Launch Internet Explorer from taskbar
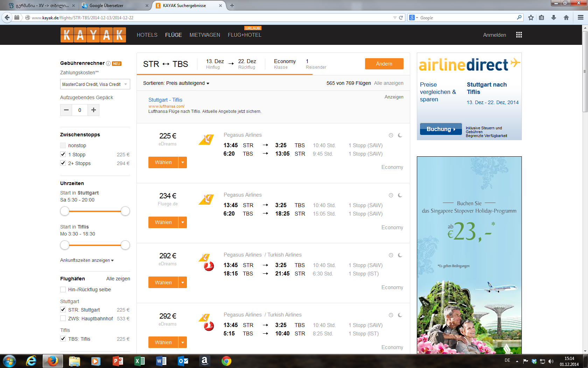This screenshot has height=368, width=588. pos(31,361)
